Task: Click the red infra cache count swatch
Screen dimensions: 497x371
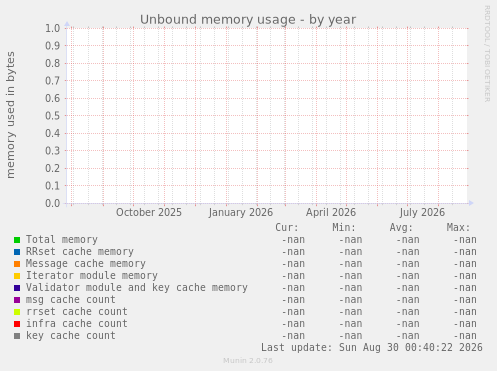Action: point(17,324)
